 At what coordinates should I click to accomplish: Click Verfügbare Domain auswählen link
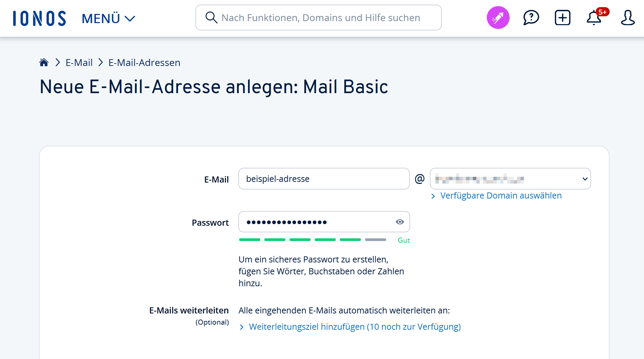501,195
